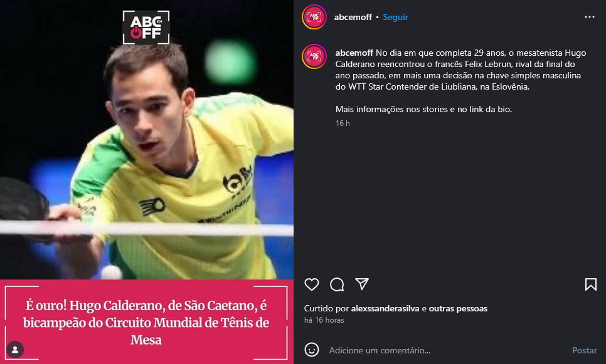Share the post with the paper plane icon

(362, 284)
